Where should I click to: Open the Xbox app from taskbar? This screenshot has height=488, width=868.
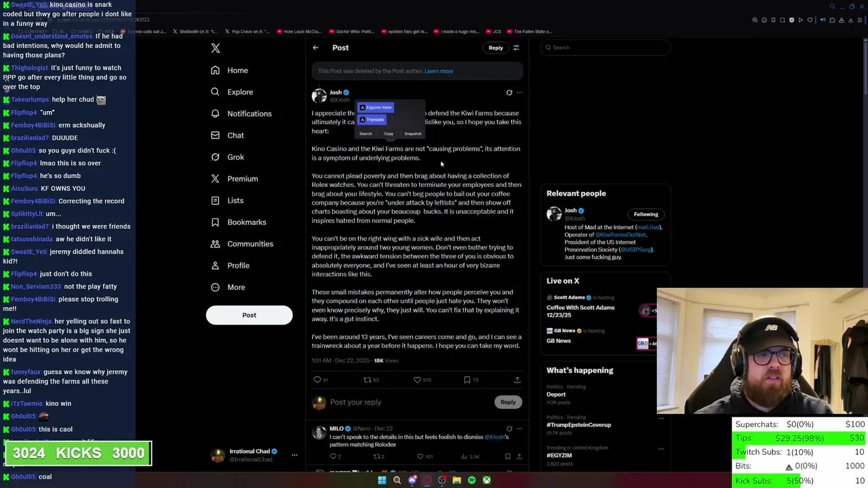(486, 481)
